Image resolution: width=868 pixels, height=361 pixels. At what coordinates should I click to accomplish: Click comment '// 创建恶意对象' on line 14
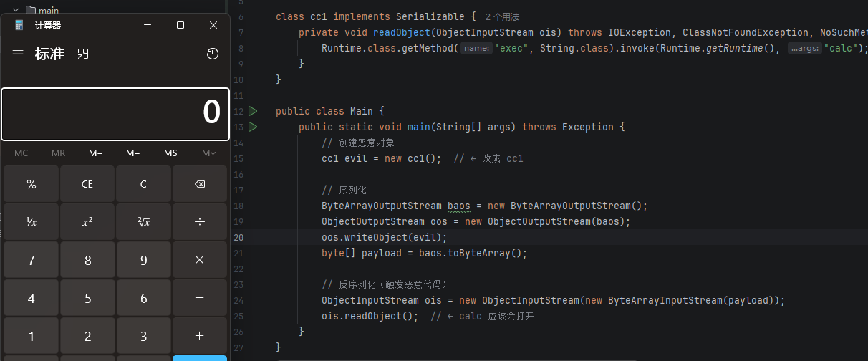click(358, 143)
